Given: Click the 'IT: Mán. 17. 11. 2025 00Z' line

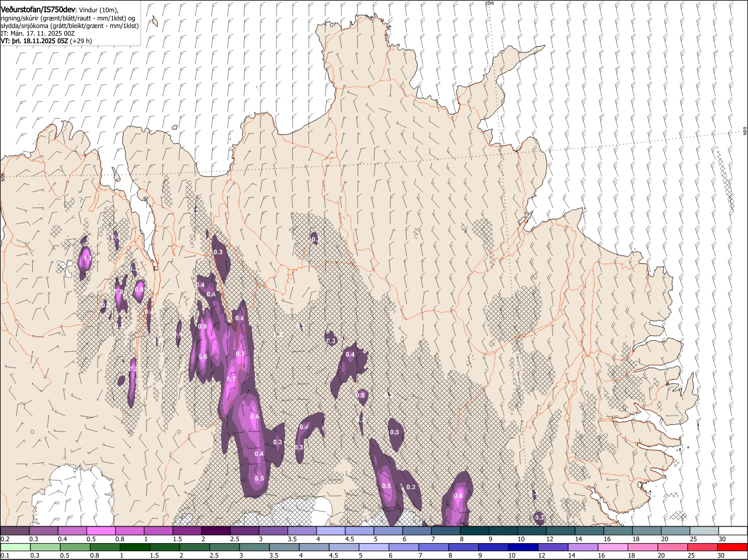Looking at the screenshot, I should (x=37, y=33).
